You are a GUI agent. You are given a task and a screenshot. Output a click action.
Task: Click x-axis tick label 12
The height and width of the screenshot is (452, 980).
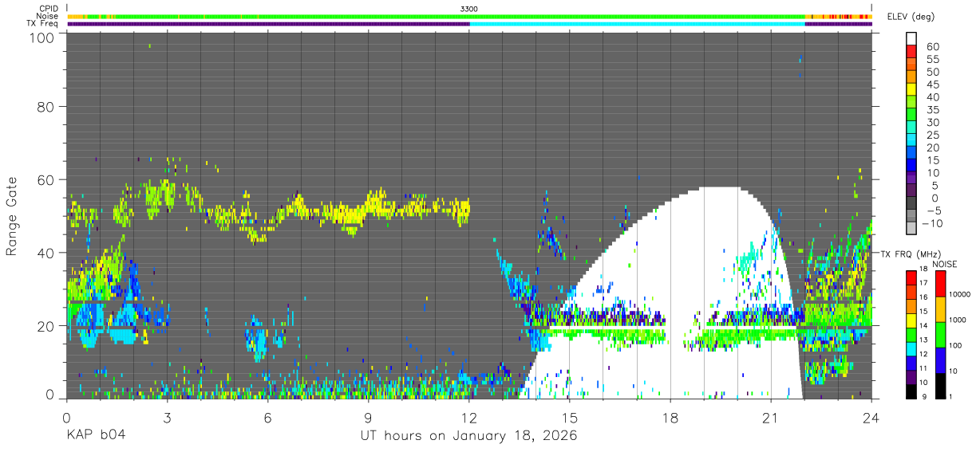coord(469,417)
